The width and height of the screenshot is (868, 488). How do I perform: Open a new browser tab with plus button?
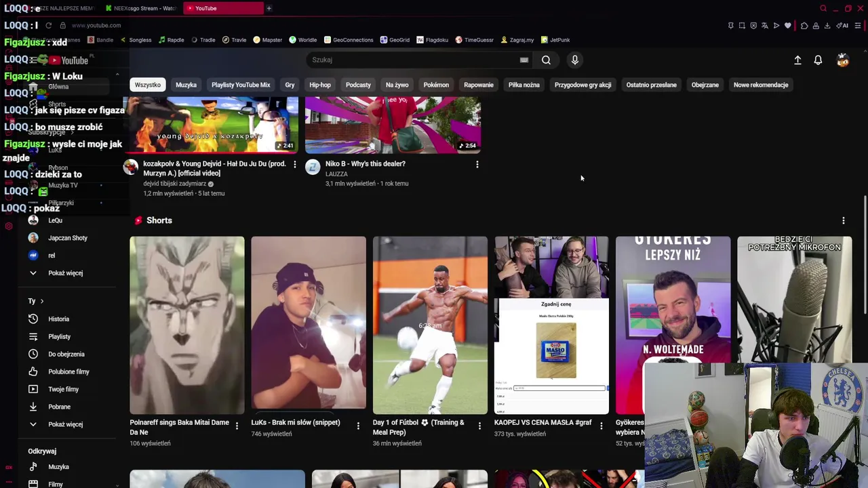pyautogui.click(x=269, y=8)
